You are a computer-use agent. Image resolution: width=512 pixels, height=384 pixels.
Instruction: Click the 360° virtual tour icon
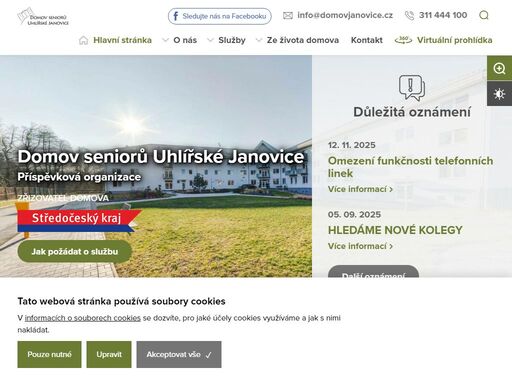[x=403, y=40]
